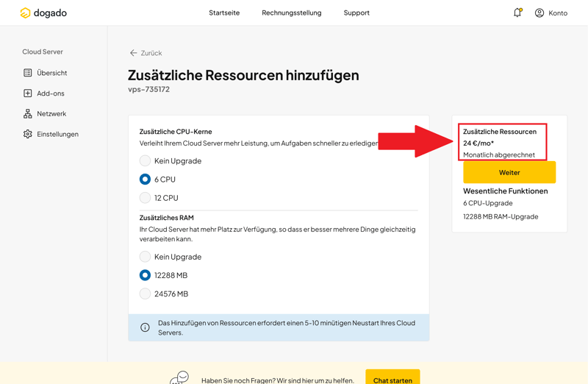Open the Support menu item

(x=356, y=13)
